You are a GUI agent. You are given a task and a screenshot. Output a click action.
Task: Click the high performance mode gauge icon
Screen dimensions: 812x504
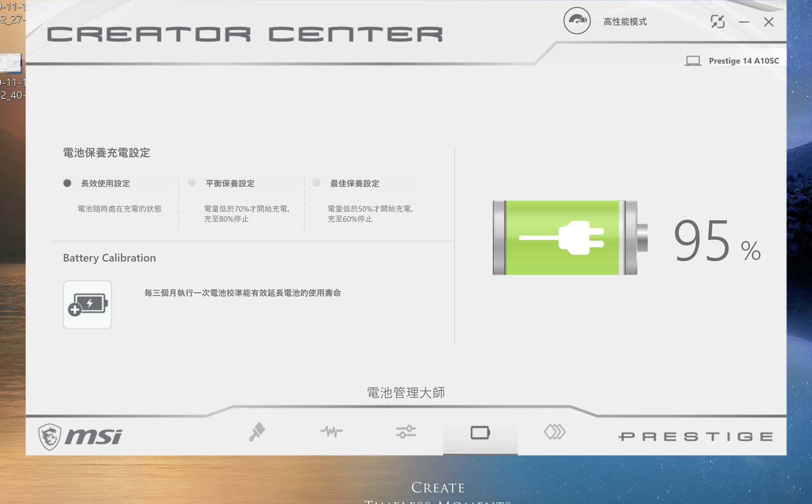pyautogui.click(x=577, y=21)
